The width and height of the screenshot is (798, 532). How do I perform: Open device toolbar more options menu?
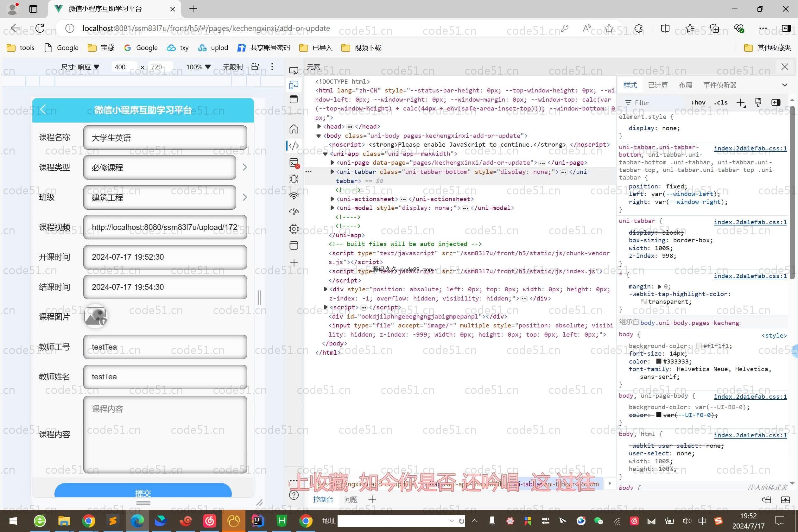coord(272,67)
